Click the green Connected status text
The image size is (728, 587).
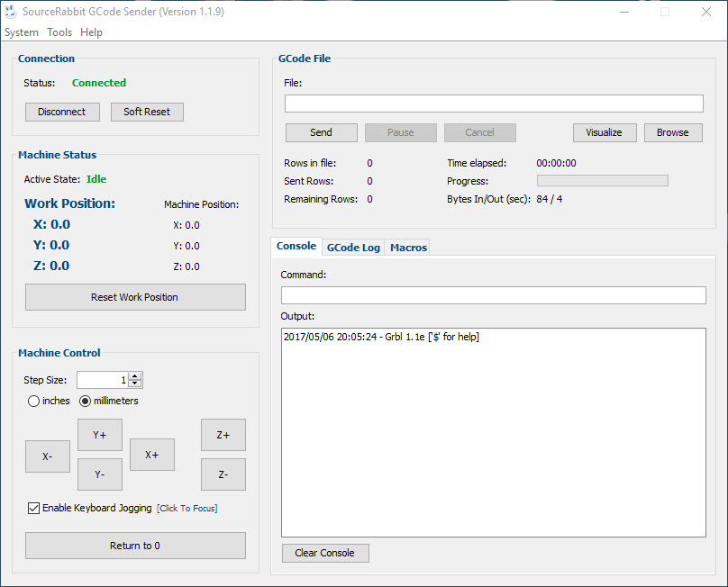(99, 83)
